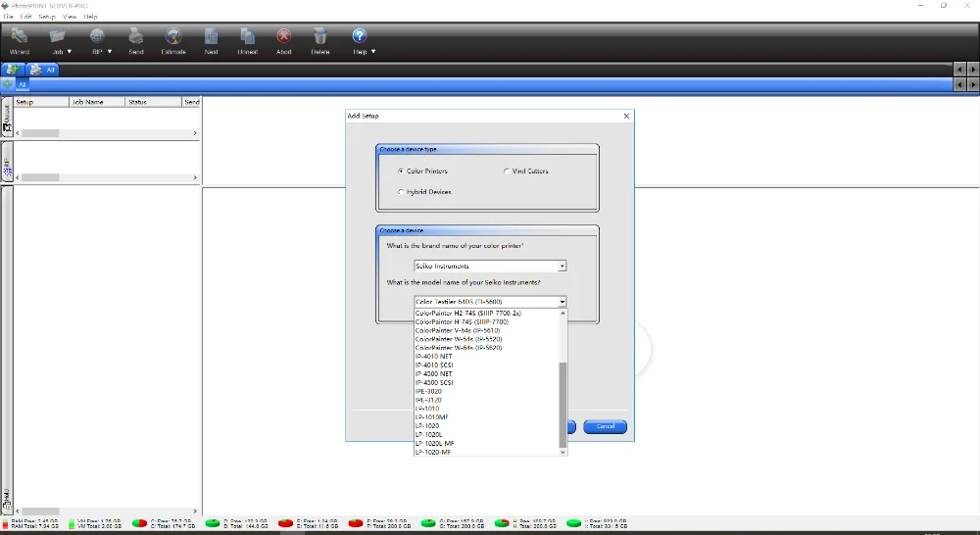This screenshot has width=980, height=535.
Task: Choose IP-4500 SCSI model
Action: point(487,382)
